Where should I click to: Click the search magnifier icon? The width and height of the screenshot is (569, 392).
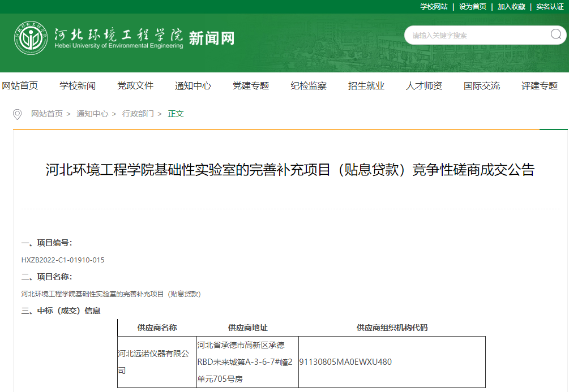click(x=555, y=35)
